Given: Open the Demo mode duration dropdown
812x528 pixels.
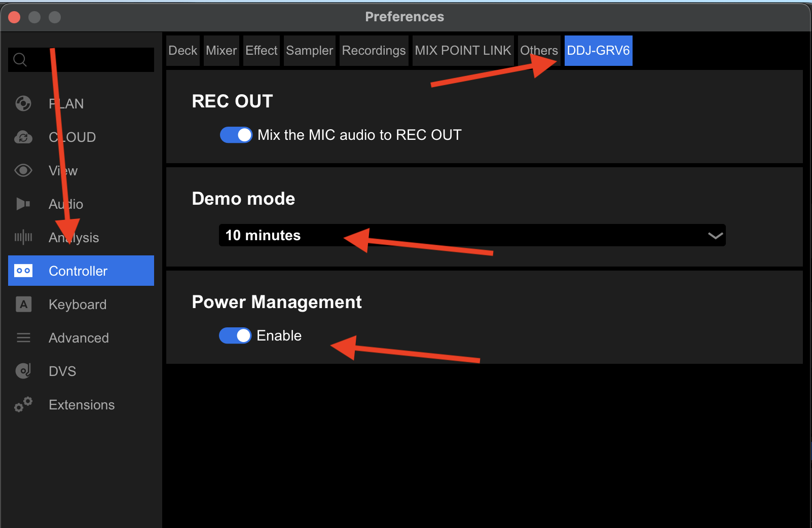Looking at the screenshot, I should 471,235.
